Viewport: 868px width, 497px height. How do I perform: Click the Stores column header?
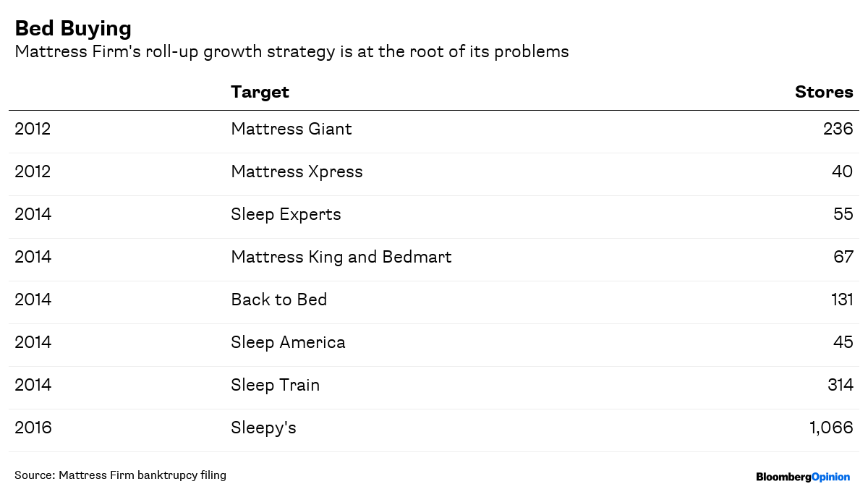pyautogui.click(x=824, y=92)
